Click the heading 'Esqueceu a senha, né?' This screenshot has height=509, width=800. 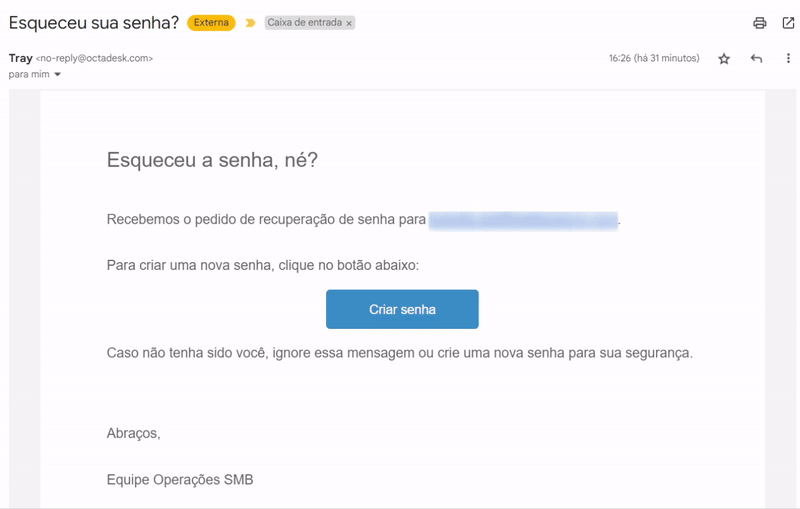[x=212, y=160]
